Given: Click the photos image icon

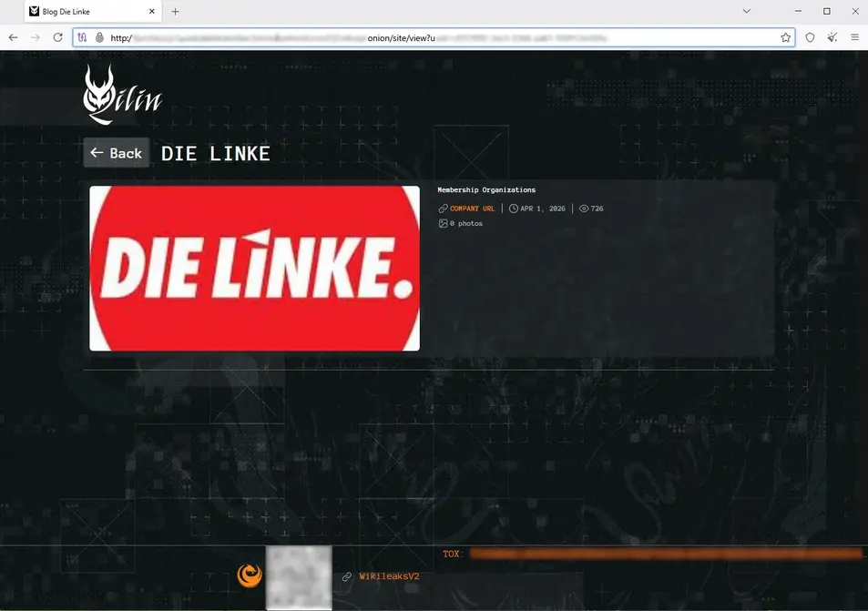Looking at the screenshot, I should [x=443, y=224].
